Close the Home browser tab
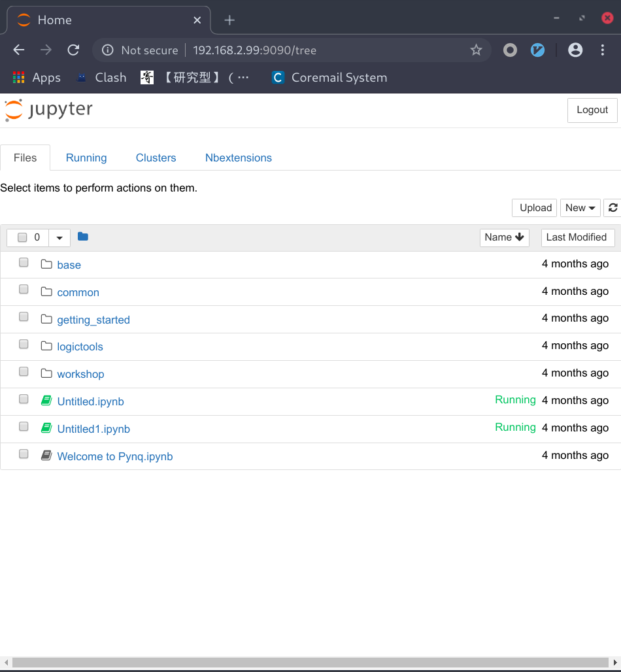621x672 pixels. click(x=197, y=20)
